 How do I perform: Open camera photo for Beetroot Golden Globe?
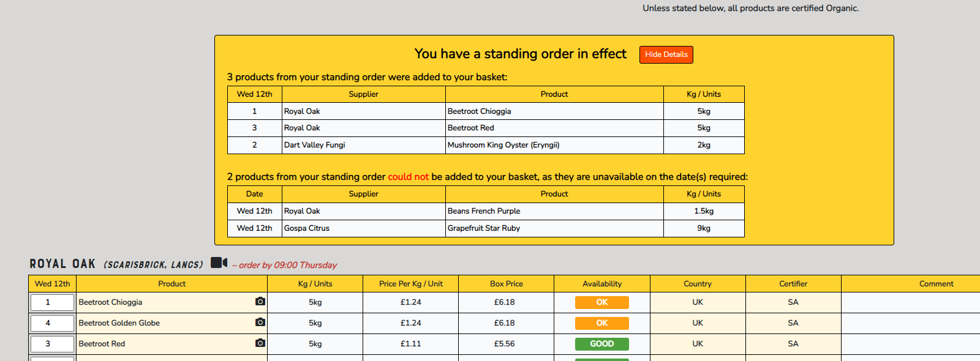pyautogui.click(x=260, y=322)
